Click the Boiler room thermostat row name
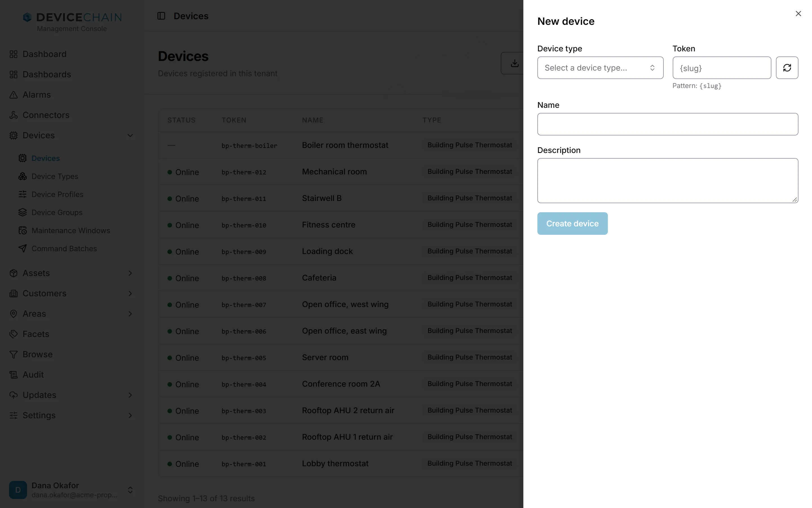812x508 pixels. [345, 145]
